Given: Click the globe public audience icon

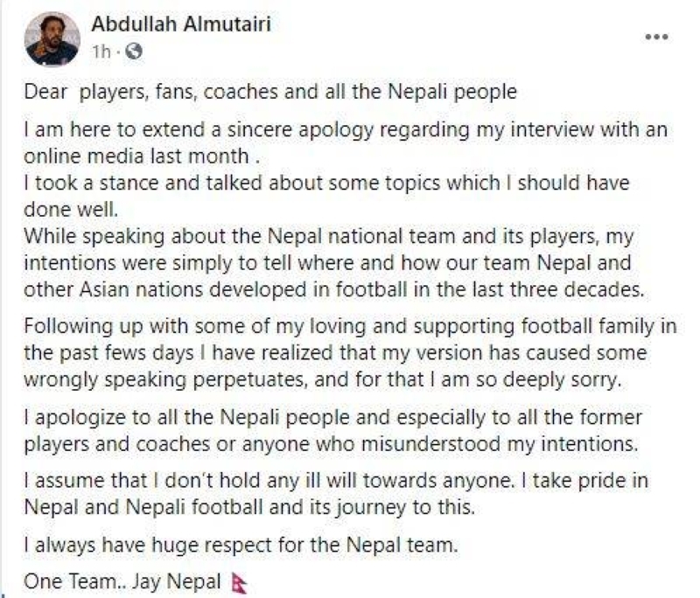Looking at the screenshot, I should 134,52.
